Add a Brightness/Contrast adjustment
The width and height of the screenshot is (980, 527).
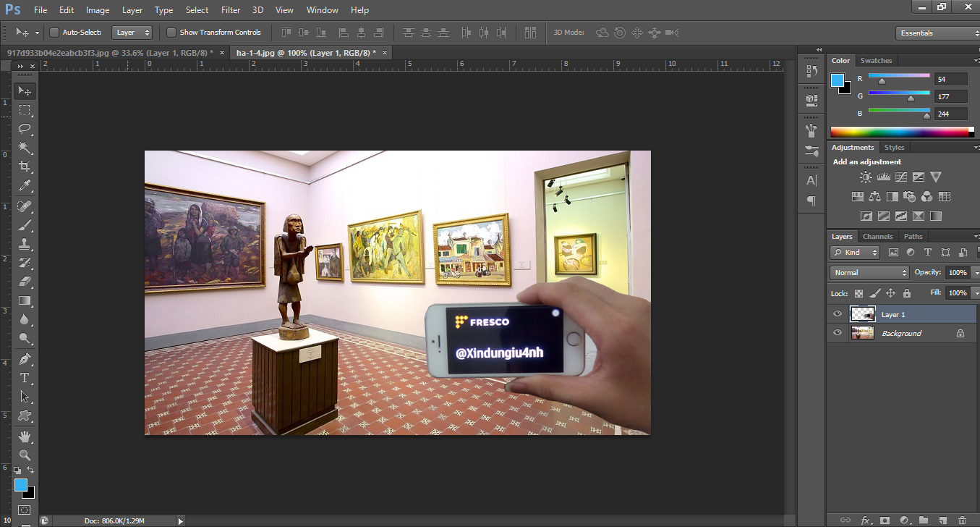(x=865, y=177)
